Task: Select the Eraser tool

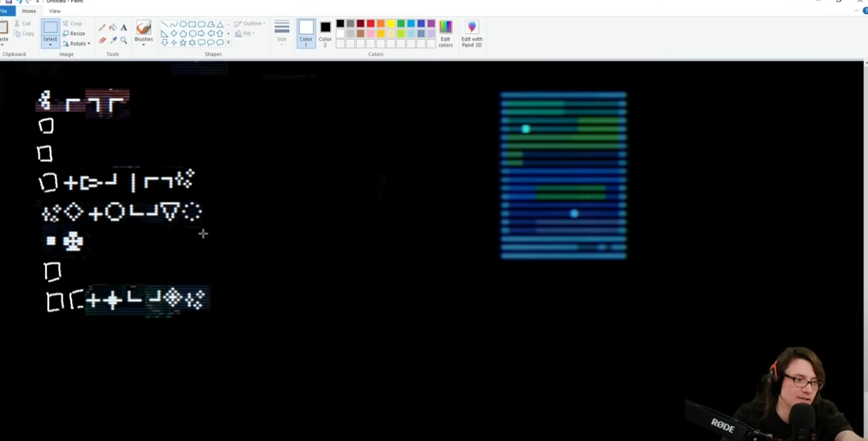Action: coord(103,41)
